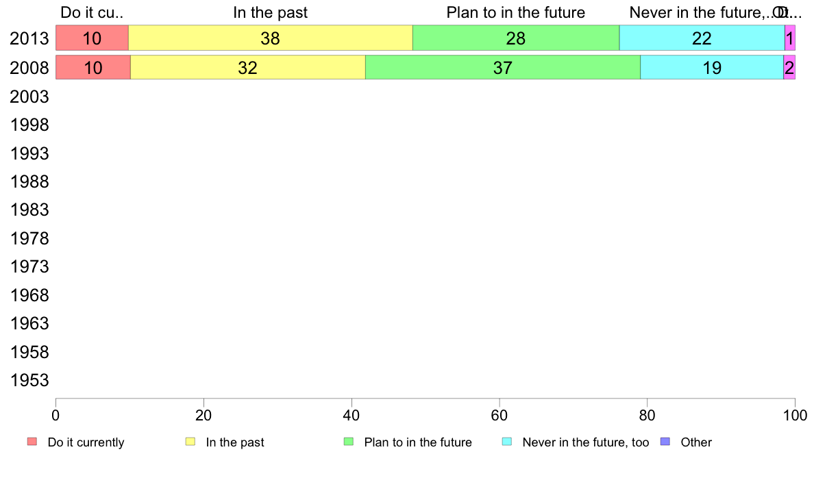The image size is (814, 504).
Task: Click the 60 tick label on the x-axis
Action: [499, 415]
